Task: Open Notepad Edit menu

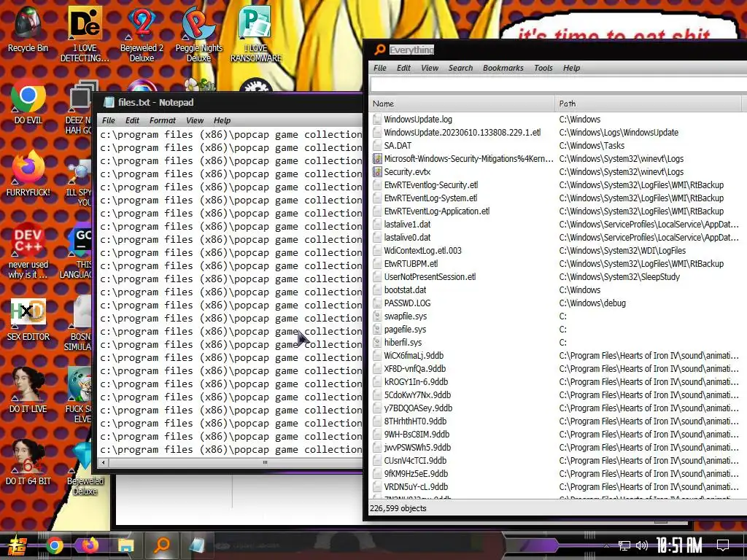Action: [x=132, y=120]
